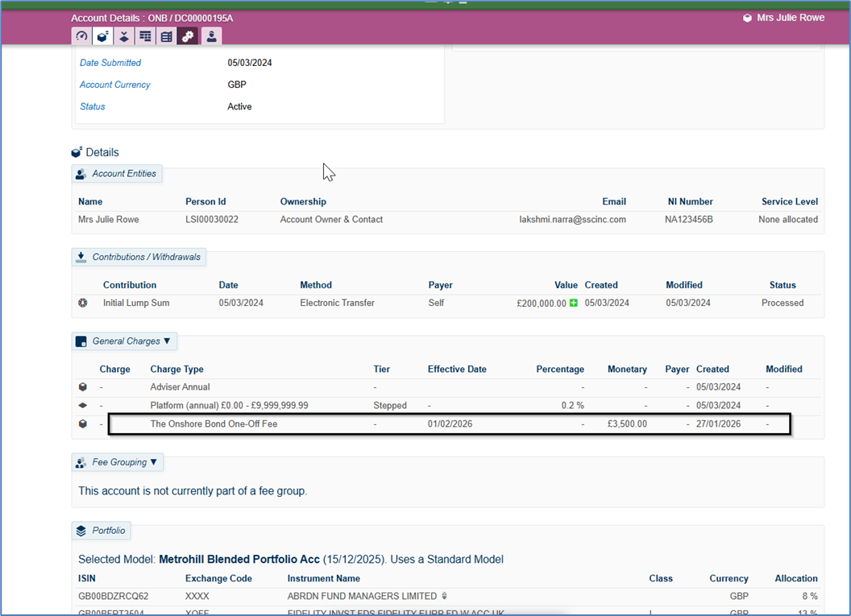The image size is (851, 616).
Task: Open the Portfolio section tab
Action: coord(101,531)
